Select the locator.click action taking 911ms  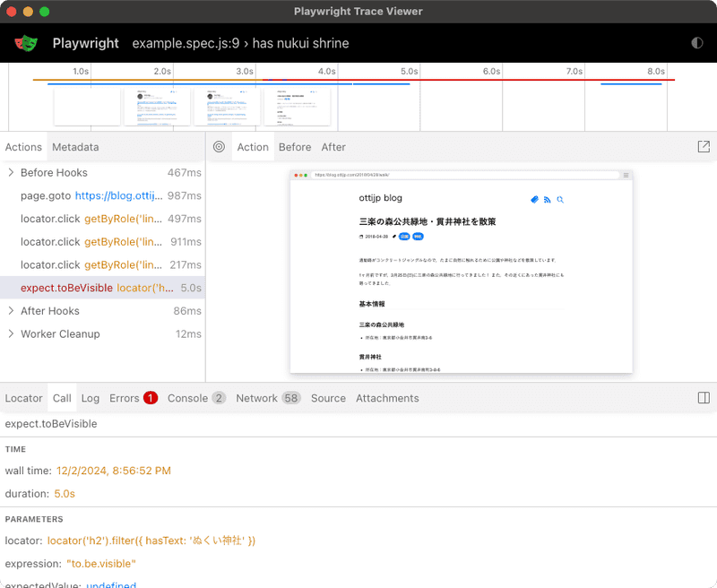[x=102, y=241]
